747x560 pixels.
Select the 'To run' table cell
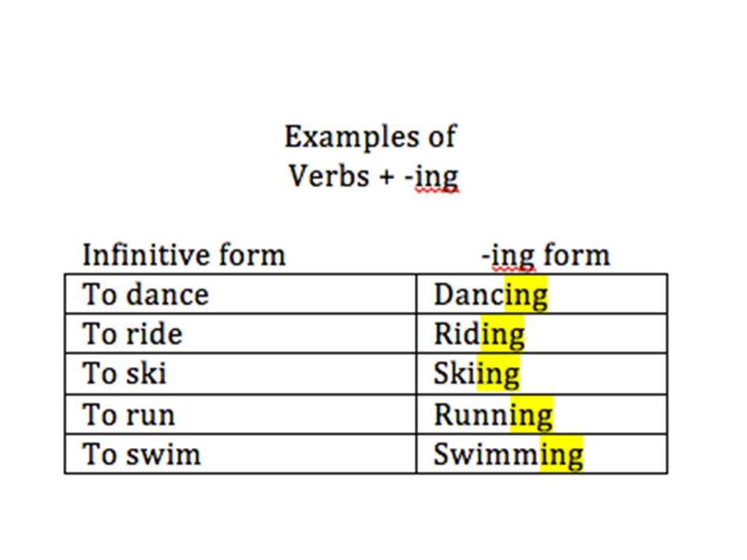click(240, 415)
